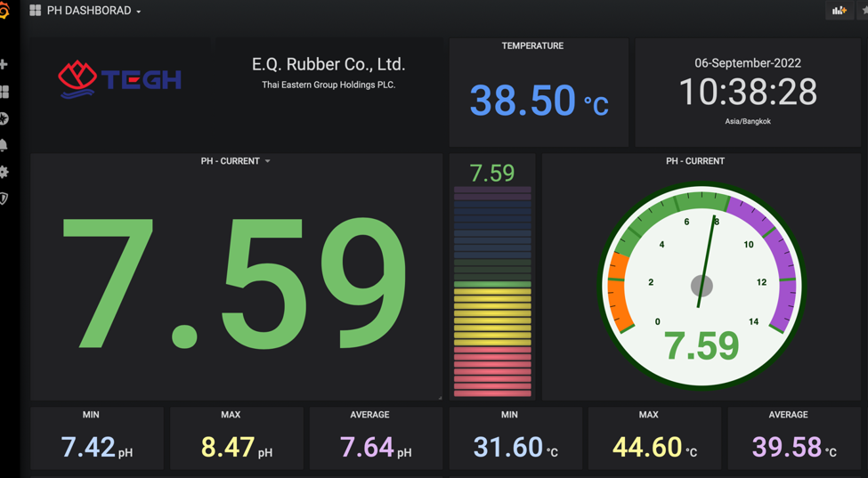Open the Alerting bell icon

[x=4, y=145]
